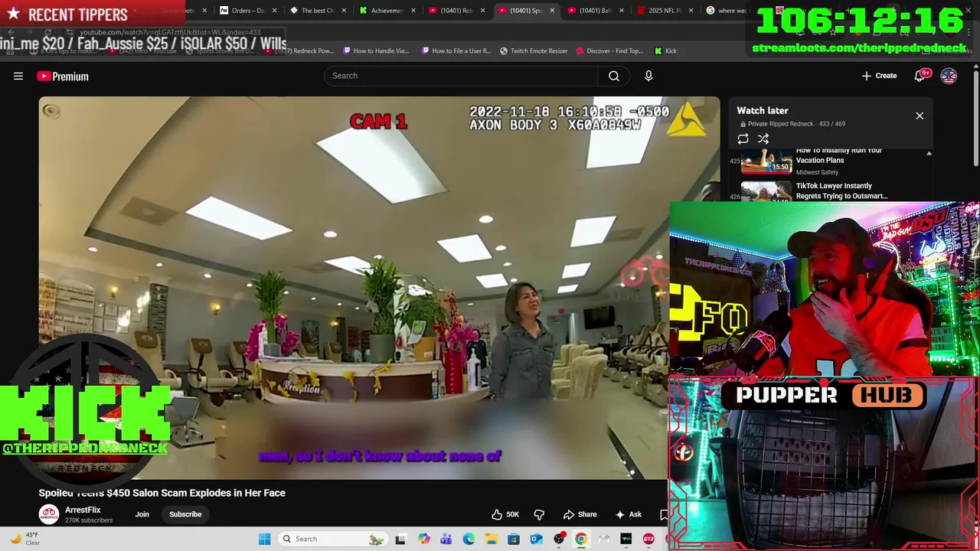
Task: Switch to the '2025 NFL Pl' tab
Action: click(665, 11)
